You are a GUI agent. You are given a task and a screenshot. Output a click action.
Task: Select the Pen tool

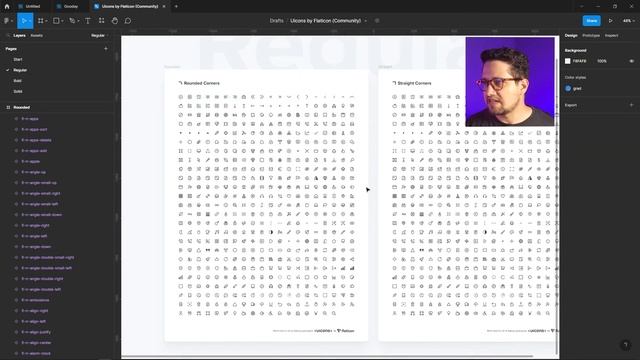coord(72,21)
